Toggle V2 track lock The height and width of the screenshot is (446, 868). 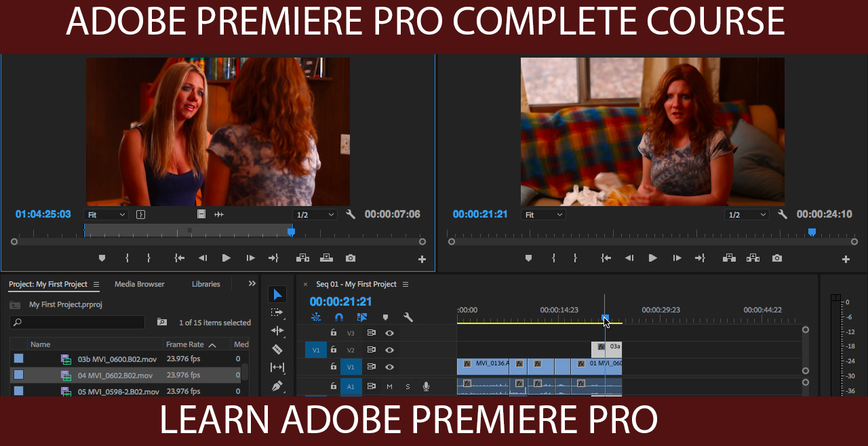(333, 350)
